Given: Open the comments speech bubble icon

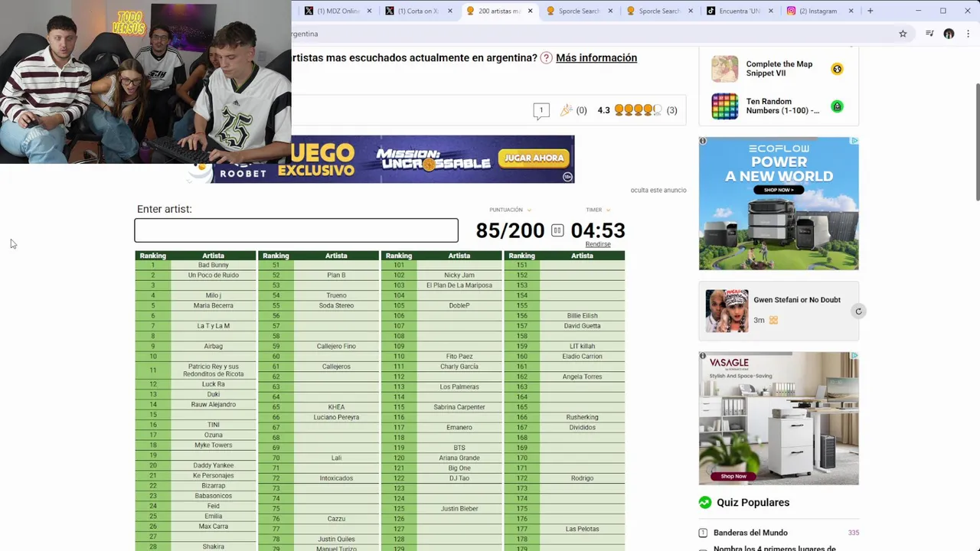Looking at the screenshot, I should (x=541, y=111).
